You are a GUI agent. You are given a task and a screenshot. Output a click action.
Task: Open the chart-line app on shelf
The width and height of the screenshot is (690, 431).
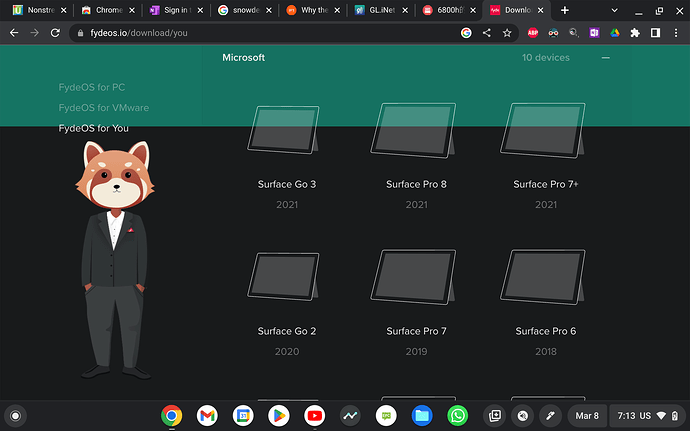pyautogui.click(x=350, y=416)
